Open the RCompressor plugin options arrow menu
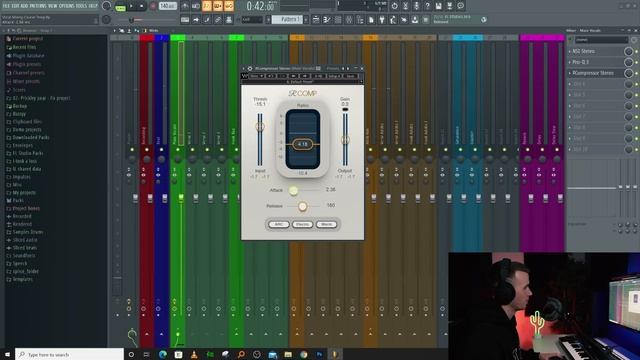Image resolution: width=640 pixels, height=360 pixels. 244,69
